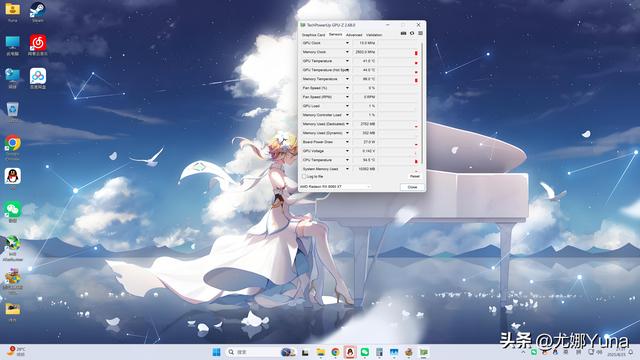Launch Baidu Netdisk desktop shortcut

[x=38, y=78]
